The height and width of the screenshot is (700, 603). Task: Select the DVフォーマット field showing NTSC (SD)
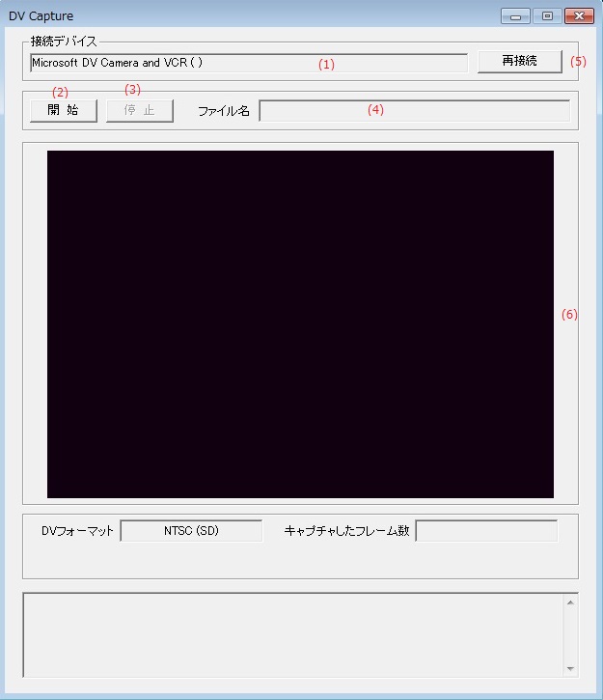(191, 531)
